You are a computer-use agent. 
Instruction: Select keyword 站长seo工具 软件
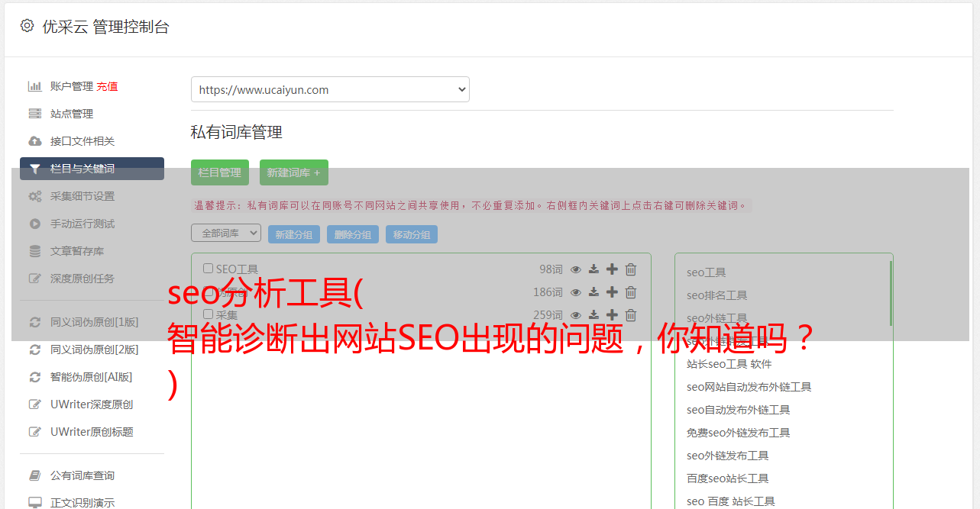point(729,364)
